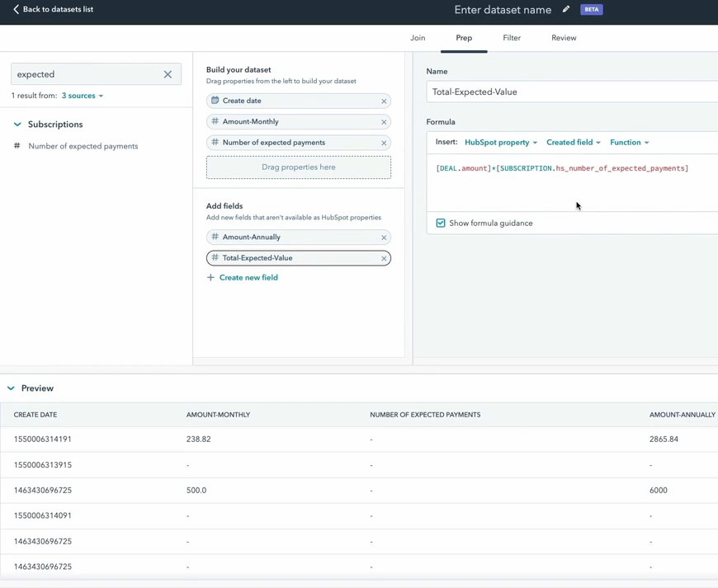The height and width of the screenshot is (588, 718).
Task: Uncheck Show formula guidance
Action: pyautogui.click(x=441, y=223)
